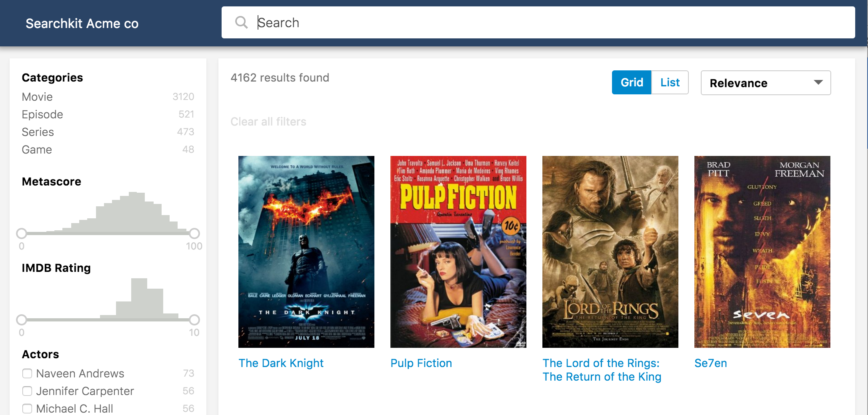
Task: Click the Actors heading
Action: coord(40,354)
